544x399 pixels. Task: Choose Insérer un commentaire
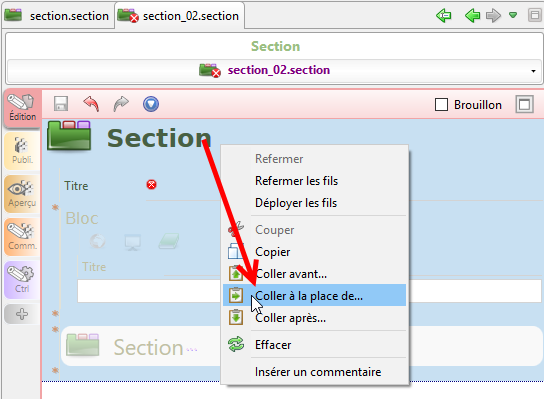315,372
